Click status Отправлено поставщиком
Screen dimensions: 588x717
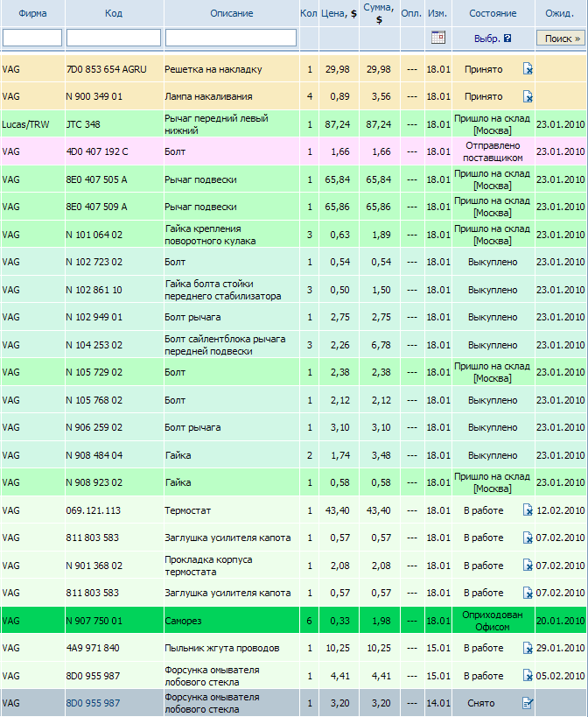[x=493, y=151]
